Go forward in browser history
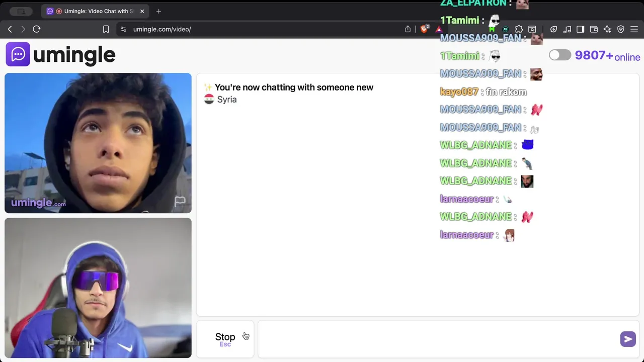This screenshot has width=644, height=362. (23, 29)
